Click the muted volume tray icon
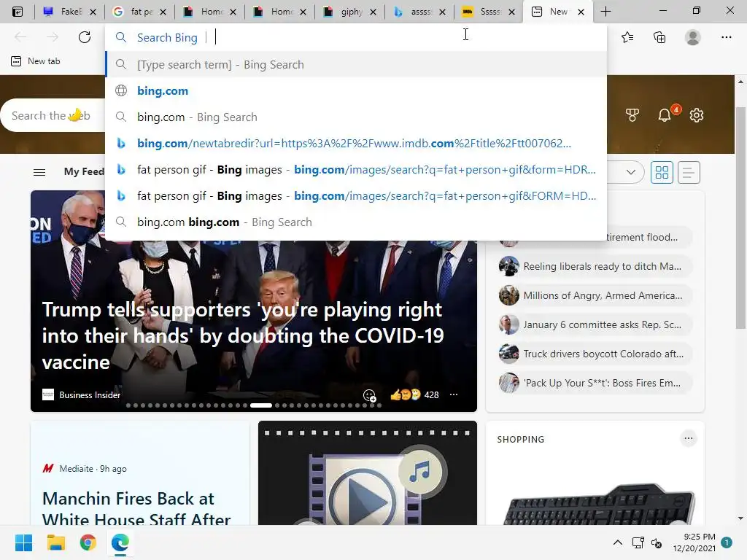This screenshot has height=560, width=747. [x=657, y=542]
